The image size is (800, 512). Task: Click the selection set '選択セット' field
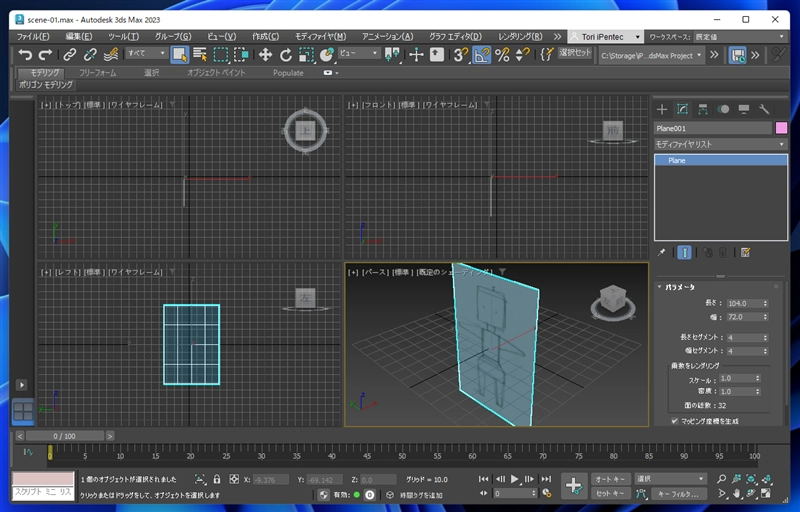point(576,53)
